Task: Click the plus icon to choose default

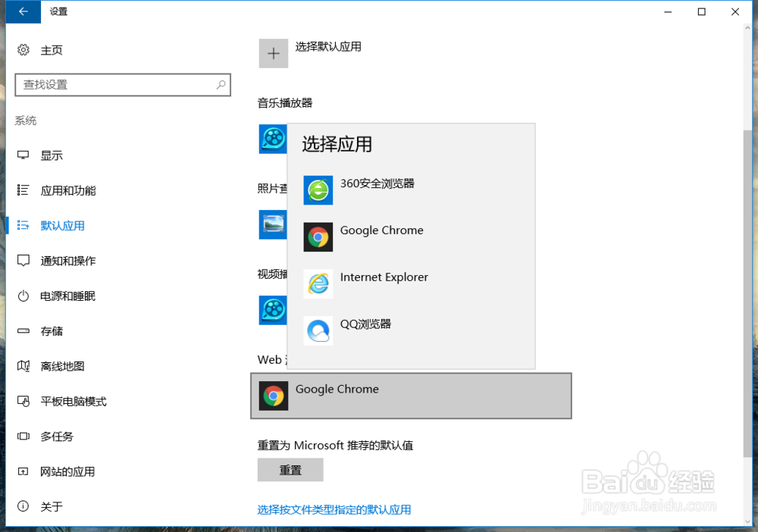Action: [274, 53]
